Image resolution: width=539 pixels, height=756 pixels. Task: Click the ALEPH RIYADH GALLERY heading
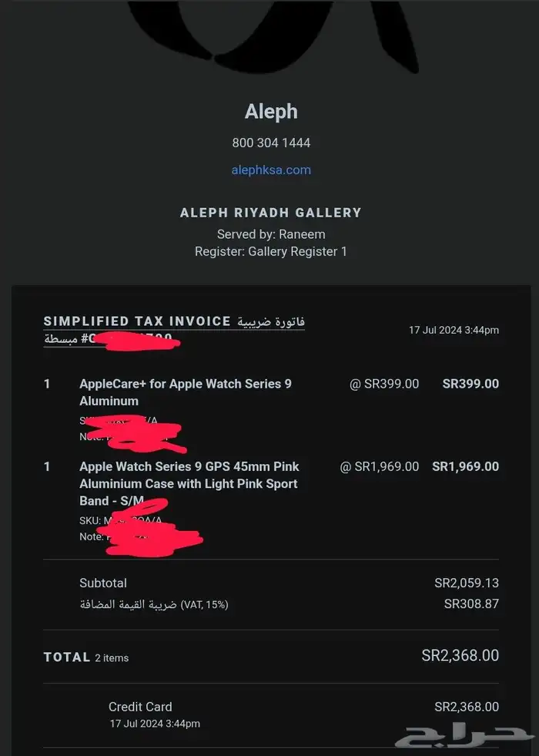(x=270, y=213)
